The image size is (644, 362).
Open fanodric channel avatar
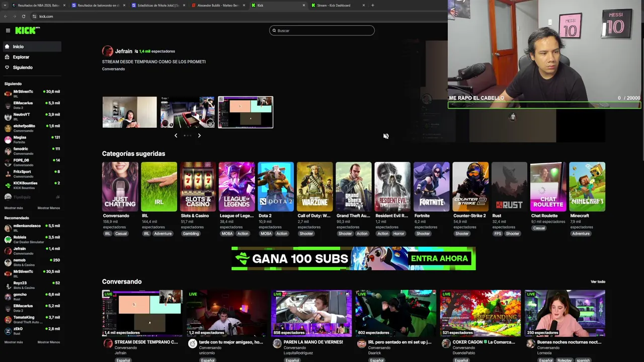pyautogui.click(x=8, y=151)
